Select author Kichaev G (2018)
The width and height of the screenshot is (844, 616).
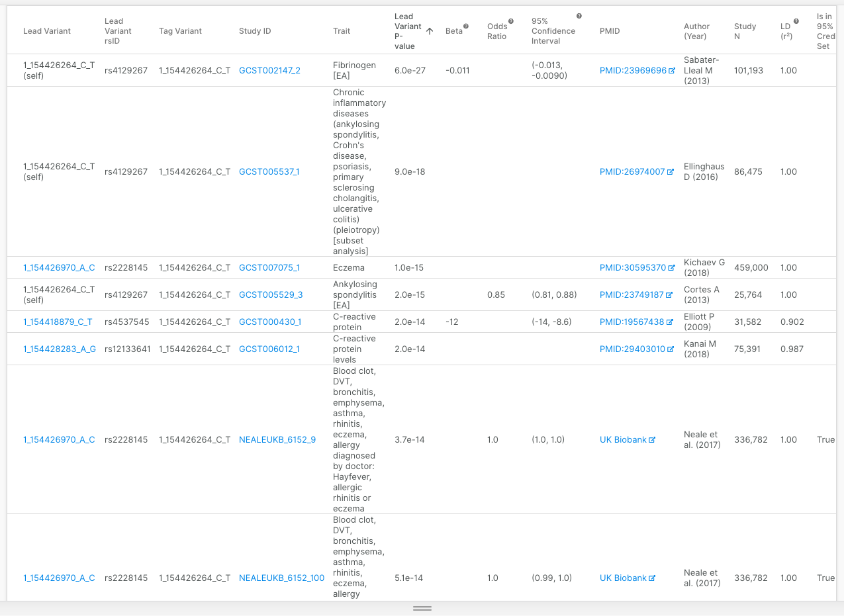[704, 268]
